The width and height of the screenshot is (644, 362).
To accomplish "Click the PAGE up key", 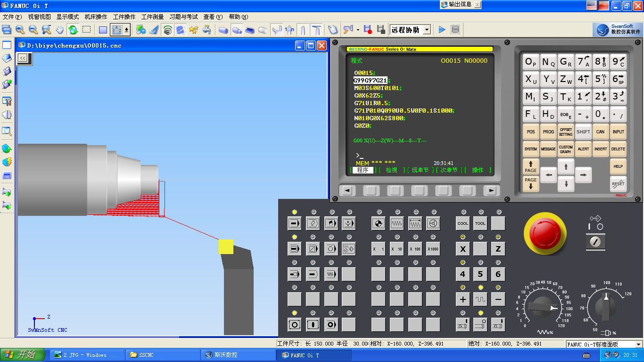I will (531, 166).
